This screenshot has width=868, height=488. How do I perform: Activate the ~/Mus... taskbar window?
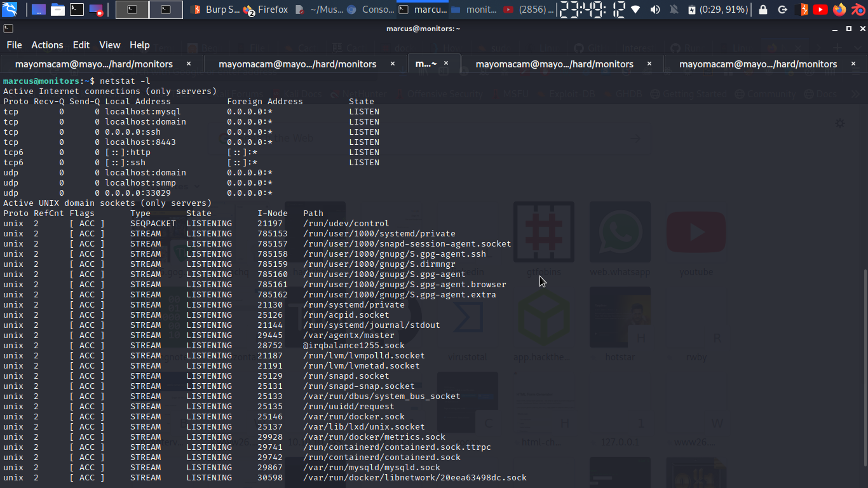[320, 10]
